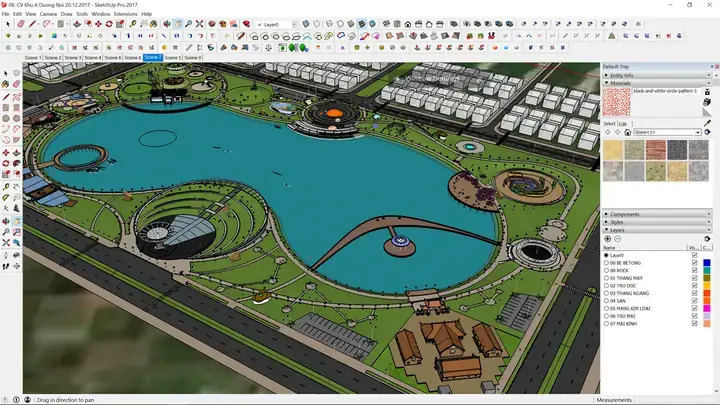Toggle visibility checkbox for 07 MAI KINH
This screenshot has width=720, height=405.
point(694,324)
